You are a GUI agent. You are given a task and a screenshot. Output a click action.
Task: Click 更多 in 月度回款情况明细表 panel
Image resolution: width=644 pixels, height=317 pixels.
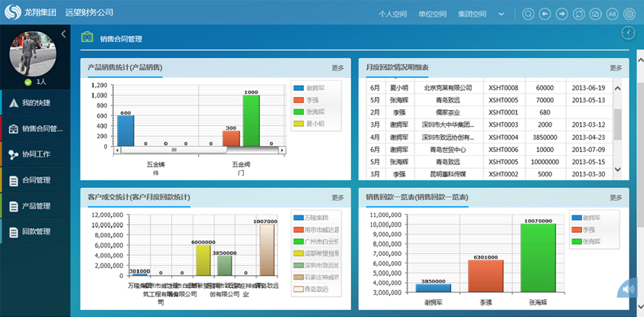[x=616, y=68]
